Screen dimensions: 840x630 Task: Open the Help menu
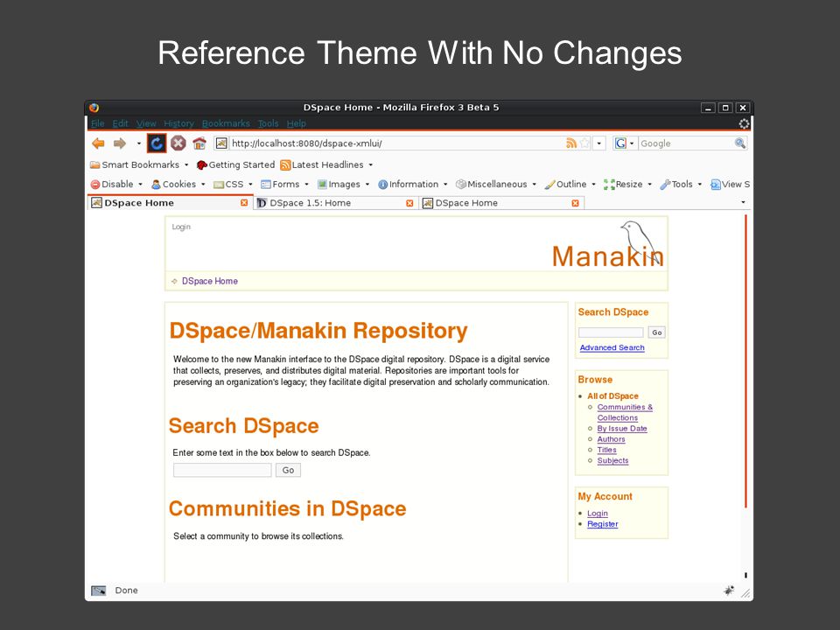297,123
